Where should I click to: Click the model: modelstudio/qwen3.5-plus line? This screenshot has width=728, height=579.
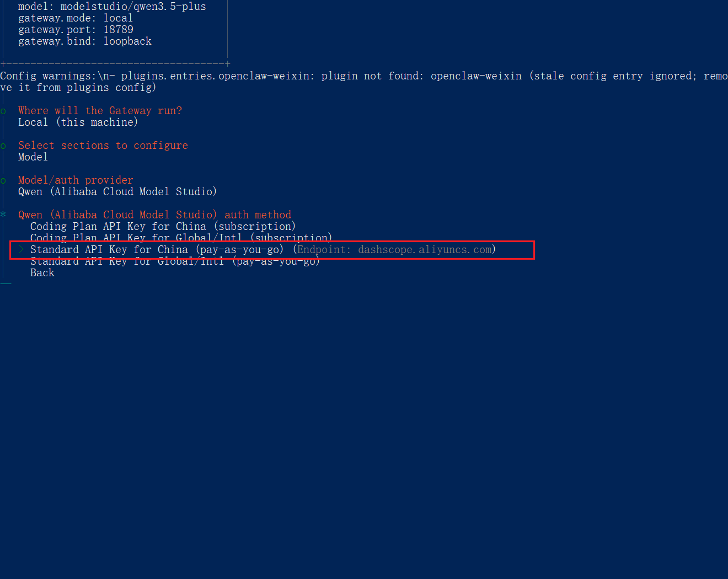click(x=112, y=7)
